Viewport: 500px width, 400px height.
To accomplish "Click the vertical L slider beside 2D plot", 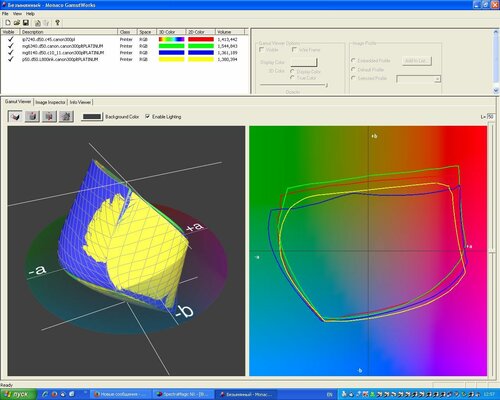I will point(491,250).
